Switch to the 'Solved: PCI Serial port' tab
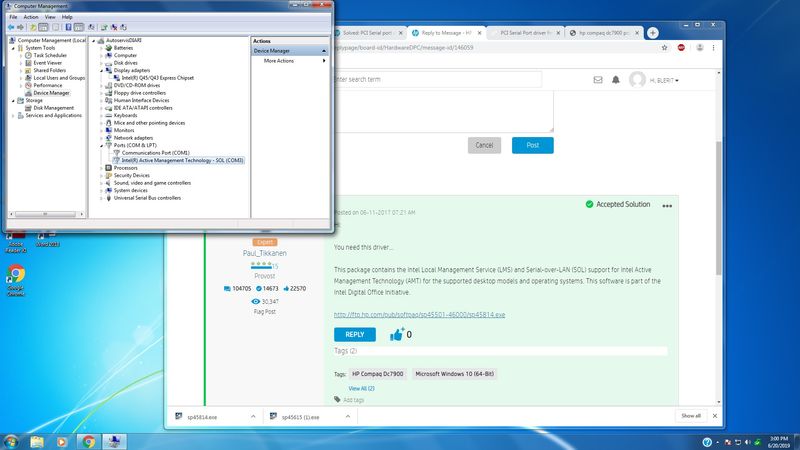 pyautogui.click(x=369, y=33)
